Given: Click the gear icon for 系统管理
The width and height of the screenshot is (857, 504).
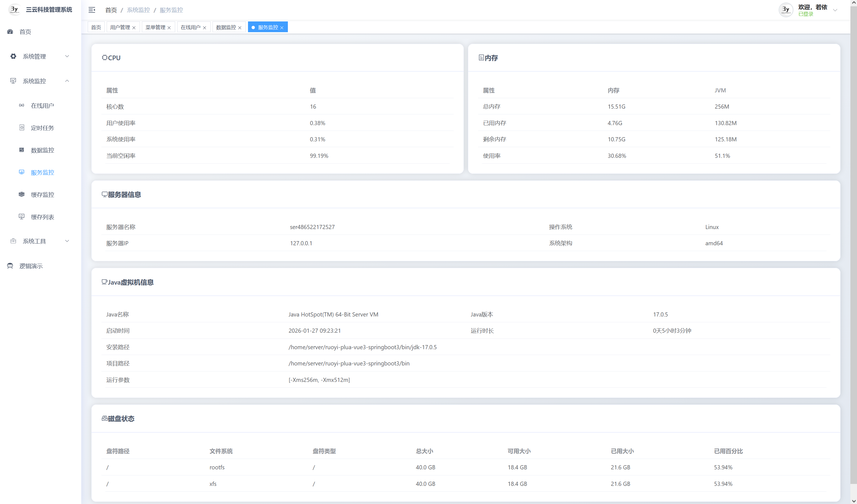Looking at the screenshot, I should coord(13,56).
